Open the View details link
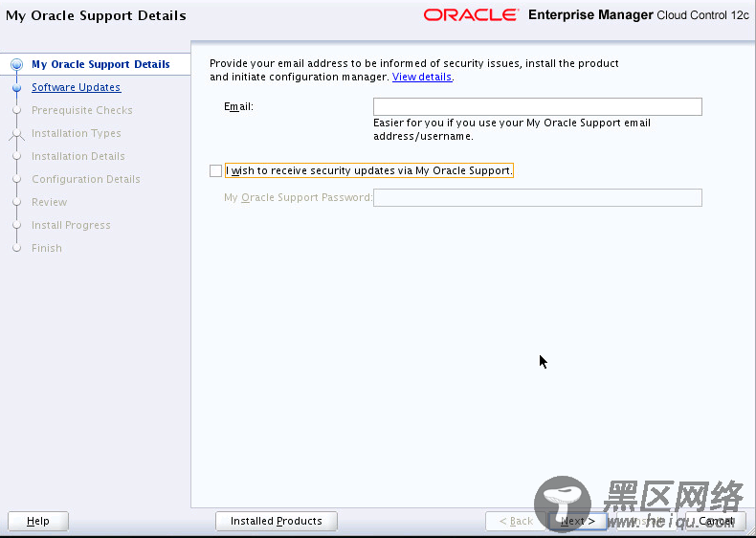The height and width of the screenshot is (538, 756). tap(422, 77)
